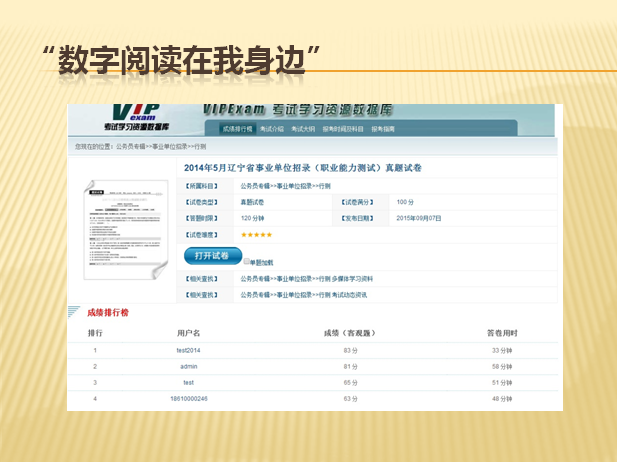Switch to the 成绩排行榜 tab

click(x=238, y=129)
